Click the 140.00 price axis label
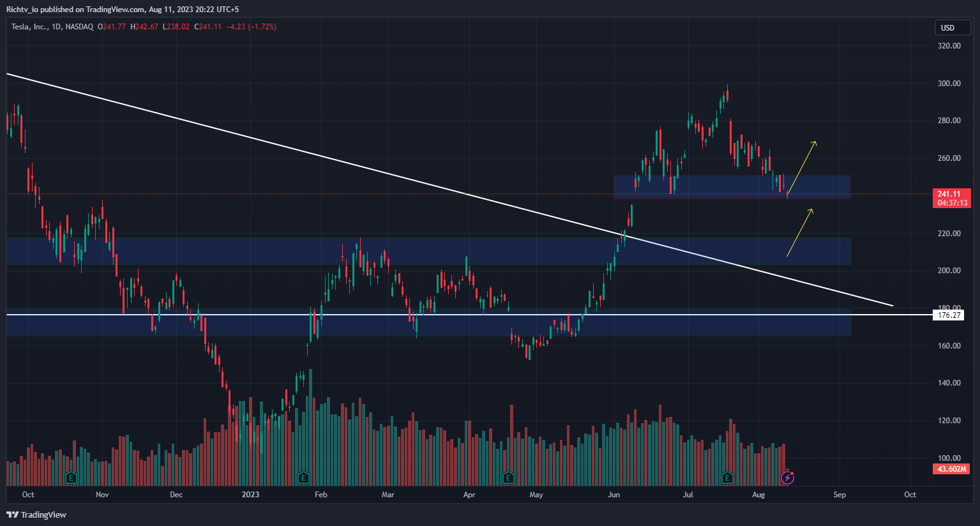Image resolution: width=980 pixels, height=526 pixels. click(949, 383)
